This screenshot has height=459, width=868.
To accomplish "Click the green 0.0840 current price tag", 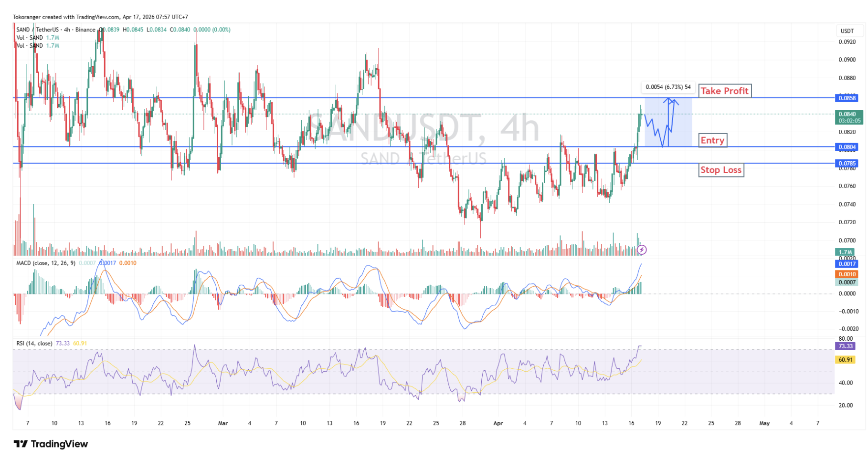I will [x=847, y=115].
